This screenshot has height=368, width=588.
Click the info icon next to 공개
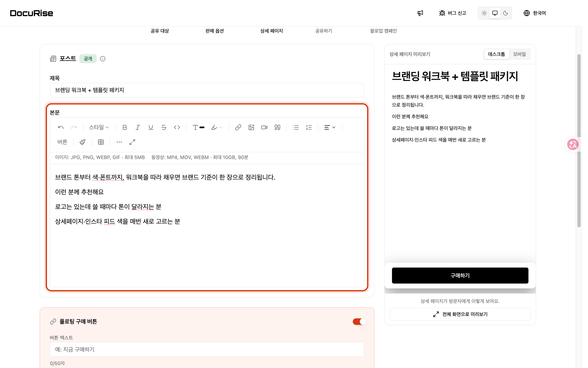click(103, 59)
